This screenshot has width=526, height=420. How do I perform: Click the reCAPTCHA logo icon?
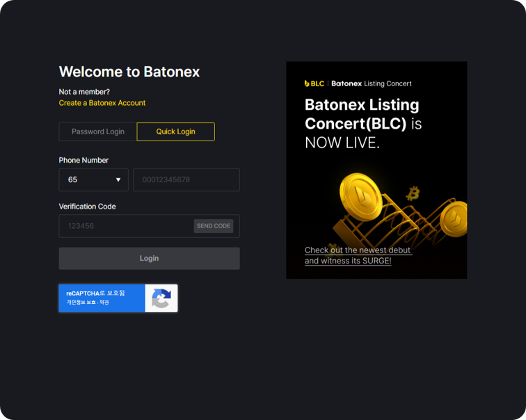[x=161, y=298]
